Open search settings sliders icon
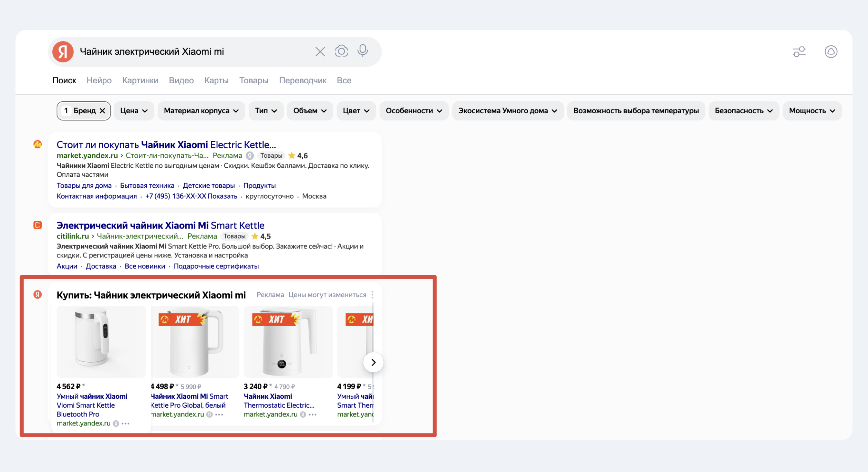This screenshot has width=868, height=472. (x=799, y=52)
